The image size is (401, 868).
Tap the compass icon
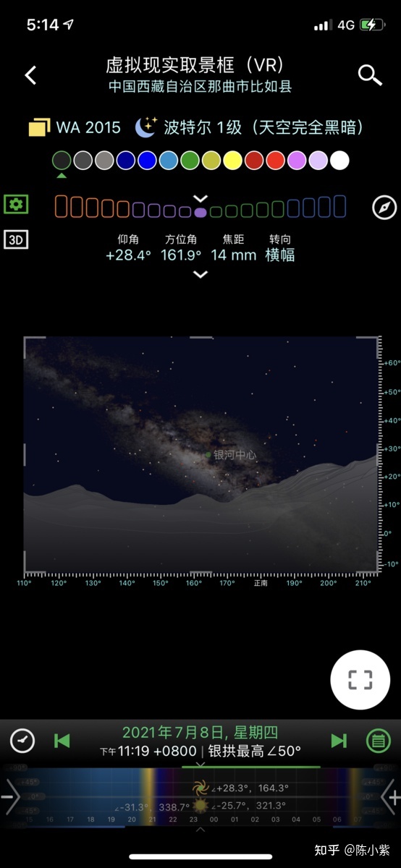(x=384, y=207)
